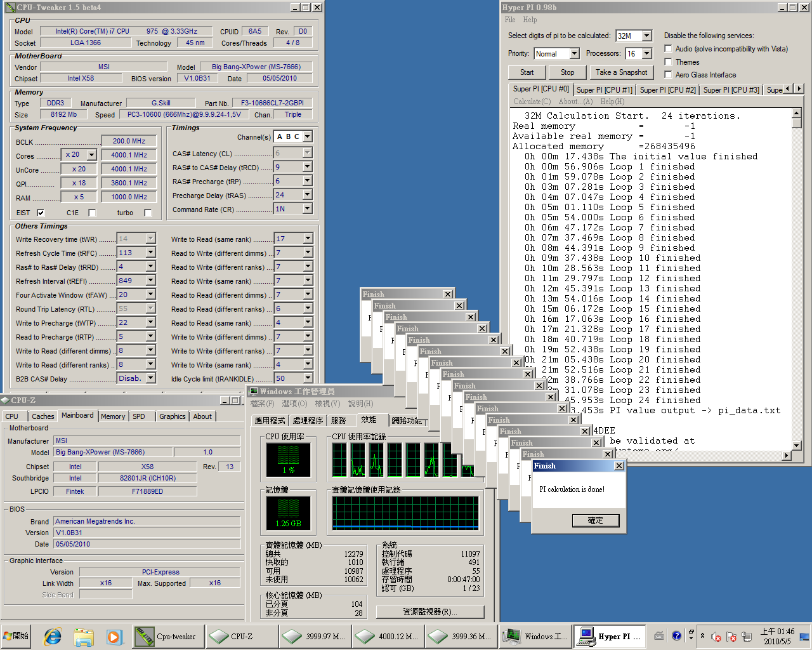Toggle the C1E checkbox
This screenshot has height=650, width=812.
(x=92, y=213)
